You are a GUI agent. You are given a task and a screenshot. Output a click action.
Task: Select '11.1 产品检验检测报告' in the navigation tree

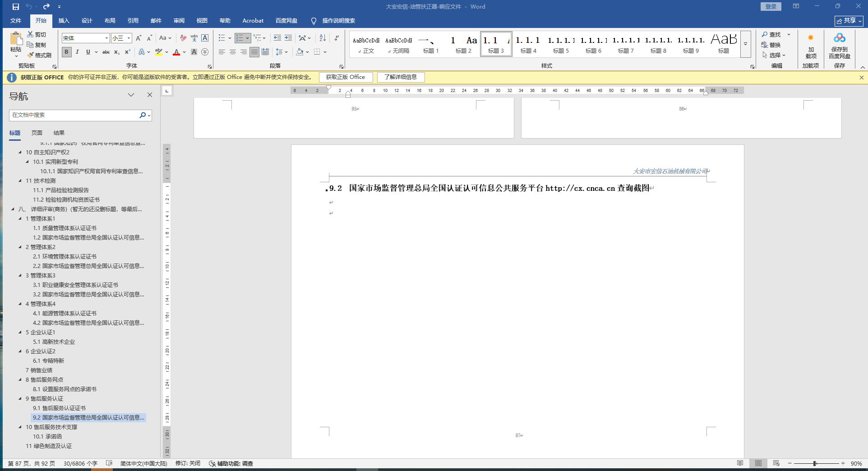tap(61, 190)
